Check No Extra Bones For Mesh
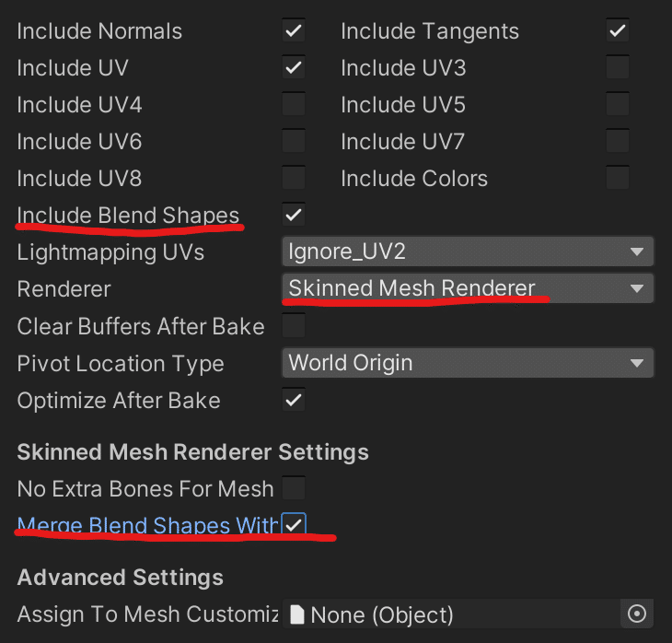Viewport: 672px width, 643px height. [x=294, y=488]
